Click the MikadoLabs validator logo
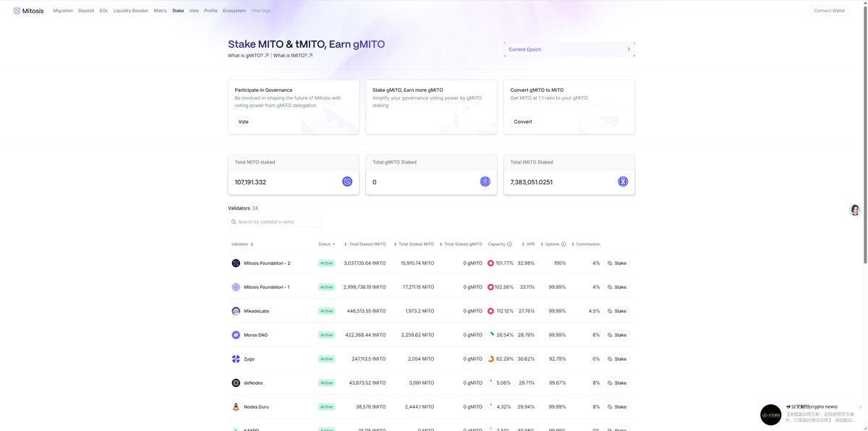 tap(236, 311)
